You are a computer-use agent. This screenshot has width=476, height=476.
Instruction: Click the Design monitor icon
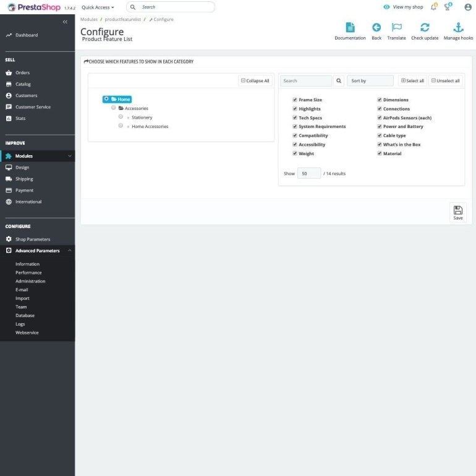[x=9, y=168]
